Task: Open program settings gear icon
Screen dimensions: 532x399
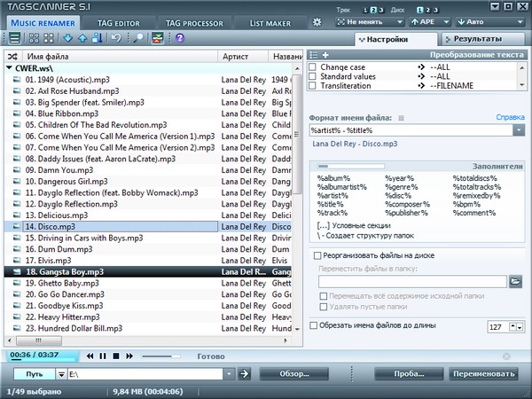Action: point(318,21)
